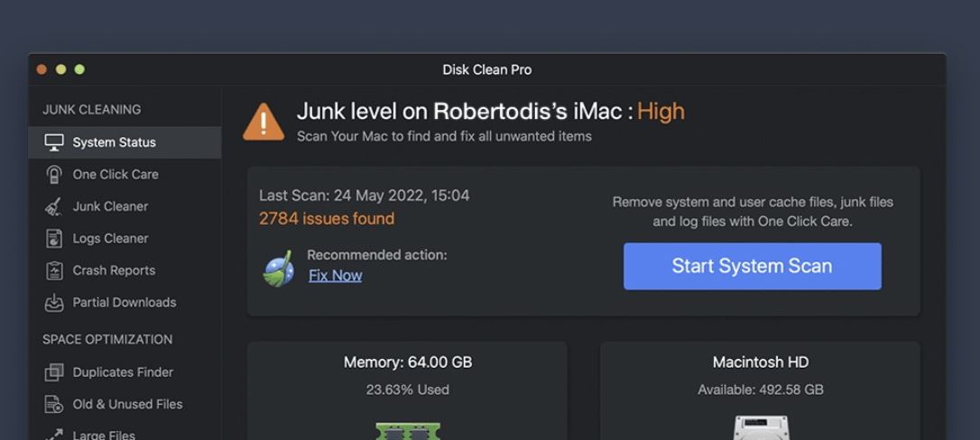Click the broom globe recommended action icon

coord(279,268)
